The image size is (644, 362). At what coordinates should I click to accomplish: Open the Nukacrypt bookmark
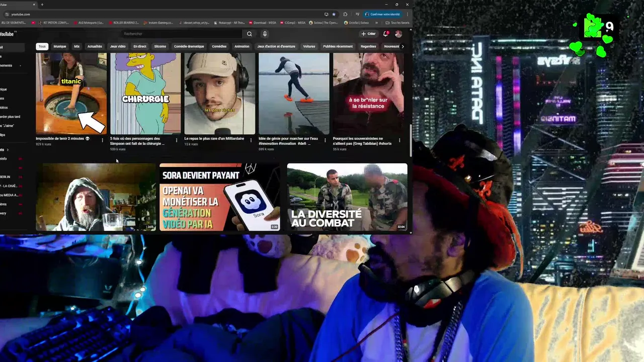(229, 23)
